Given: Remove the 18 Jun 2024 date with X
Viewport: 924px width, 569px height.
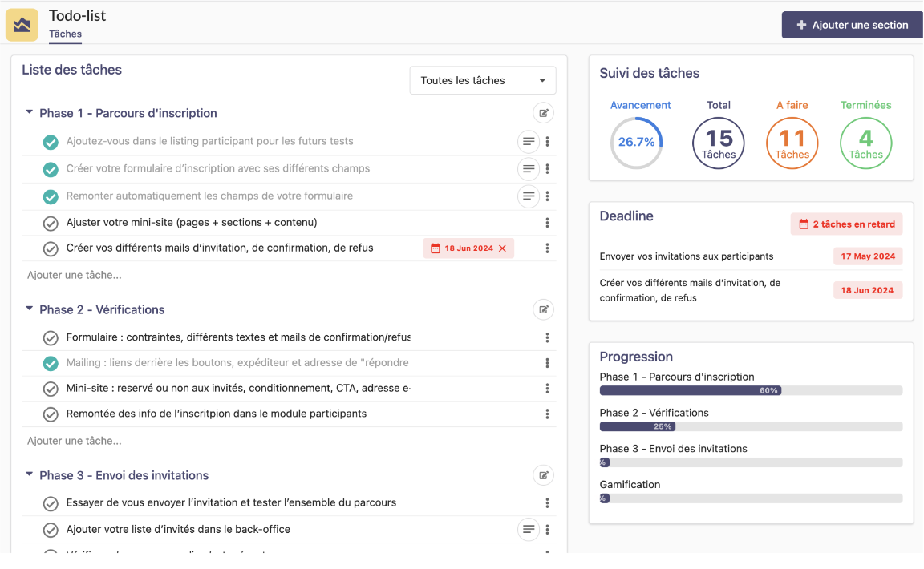Looking at the screenshot, I should [x=503, y=248].
